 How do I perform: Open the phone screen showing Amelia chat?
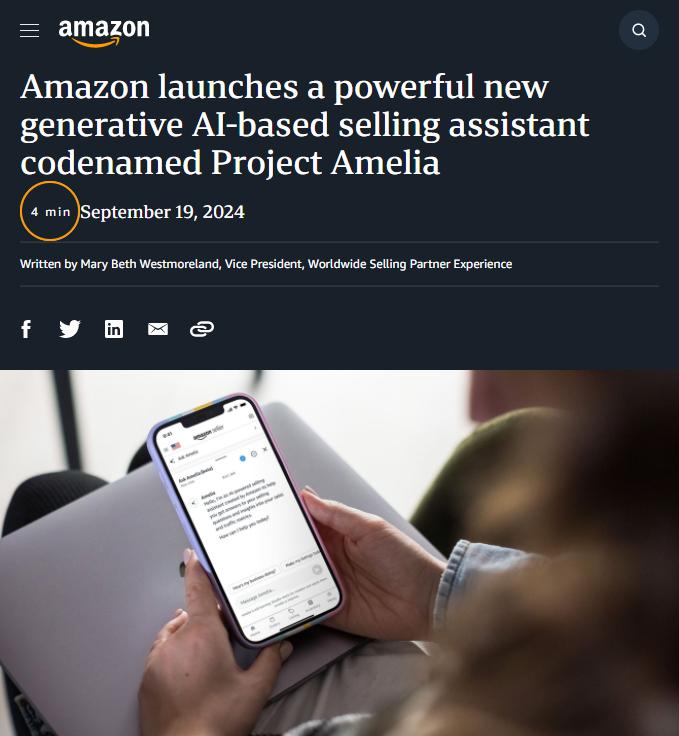click(248, 518)
